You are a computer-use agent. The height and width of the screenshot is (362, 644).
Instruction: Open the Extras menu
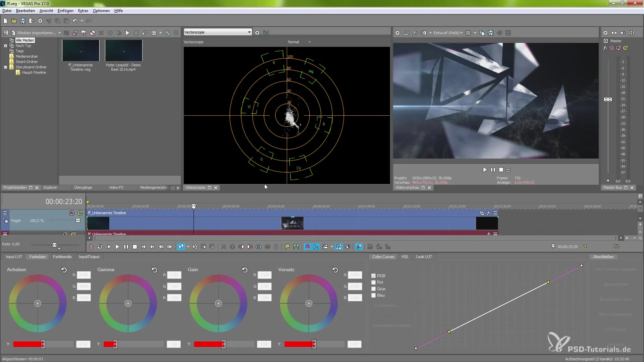[83, 11]
